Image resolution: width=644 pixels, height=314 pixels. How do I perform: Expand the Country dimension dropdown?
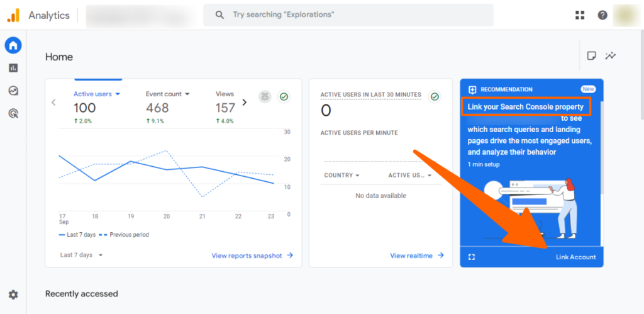click(x=357, y=176)
